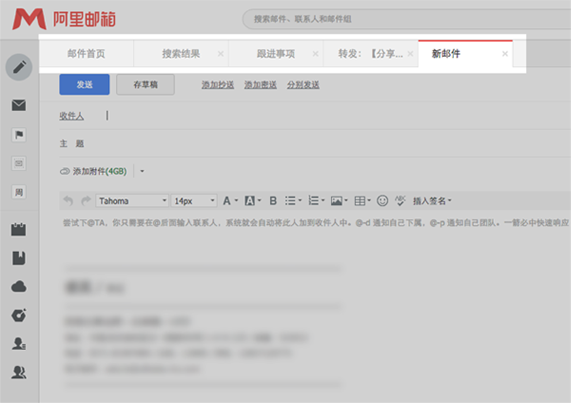
Task: Open the flagged mail icon in sidebar
Action: [19, 135]
